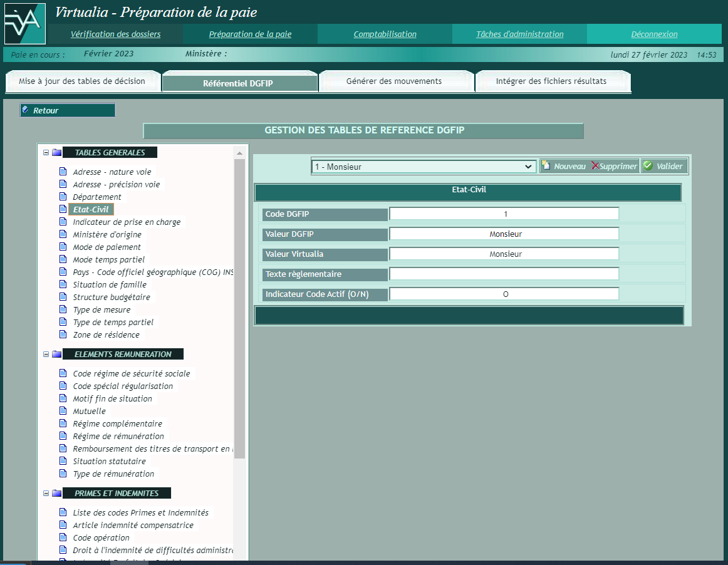Viewport: 728px width, 565px height.
Task: Open Intégrer des fichiers résultats tab
Action: click(x=551, y=81)
